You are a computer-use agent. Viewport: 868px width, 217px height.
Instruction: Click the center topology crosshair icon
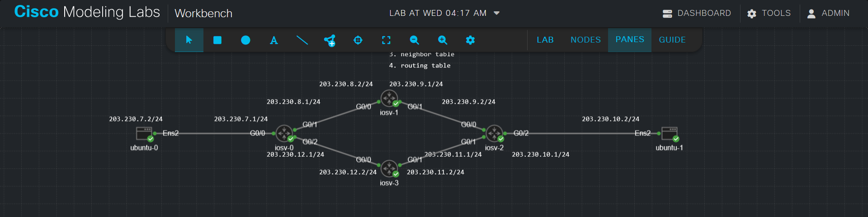pos(358,40)
